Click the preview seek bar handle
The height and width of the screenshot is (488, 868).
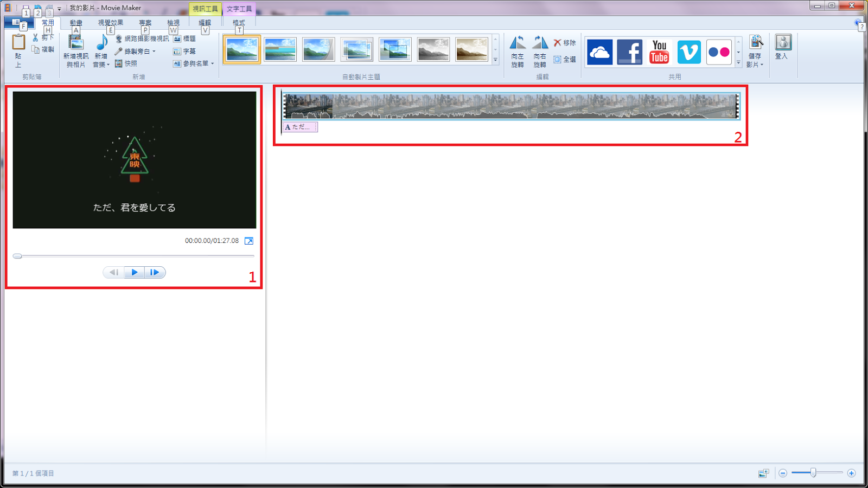click(x=17, y=256)
